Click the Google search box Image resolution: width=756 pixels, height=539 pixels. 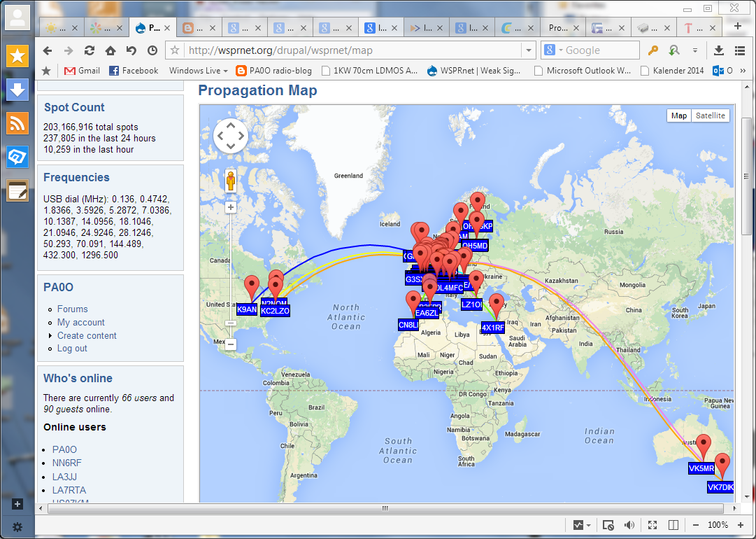pyautogui.click(x=601, y=50)
